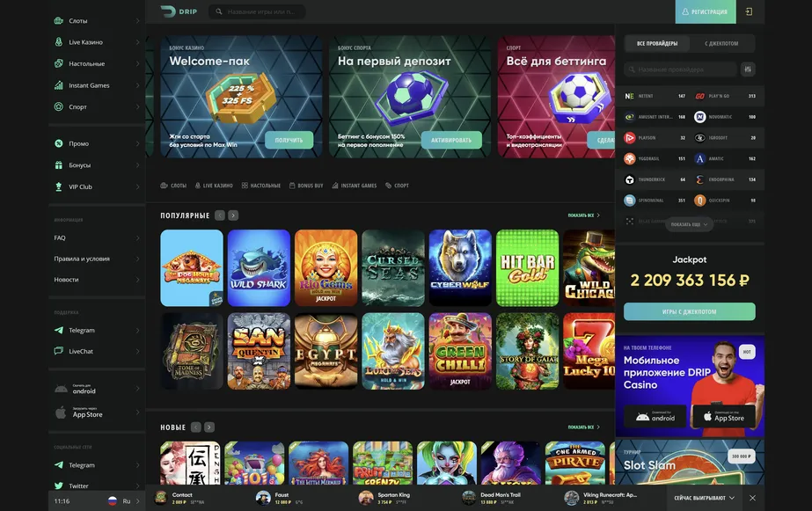This screenshot has height=511, width=812.
Task: Open the login door icon
Action: [x=749, y=11]
